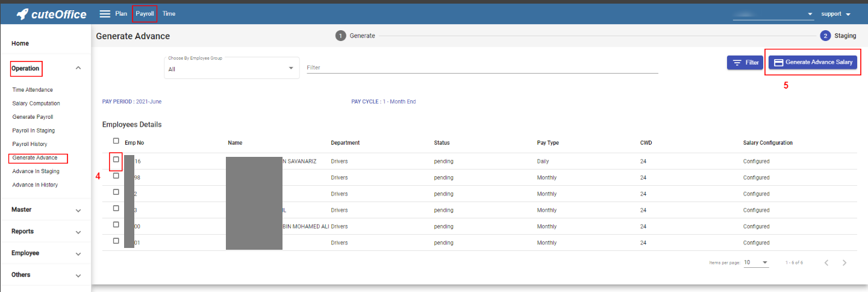Click the Filter text input field
The width and height of the screenshot is (868, 292).
tap(482, 68)
